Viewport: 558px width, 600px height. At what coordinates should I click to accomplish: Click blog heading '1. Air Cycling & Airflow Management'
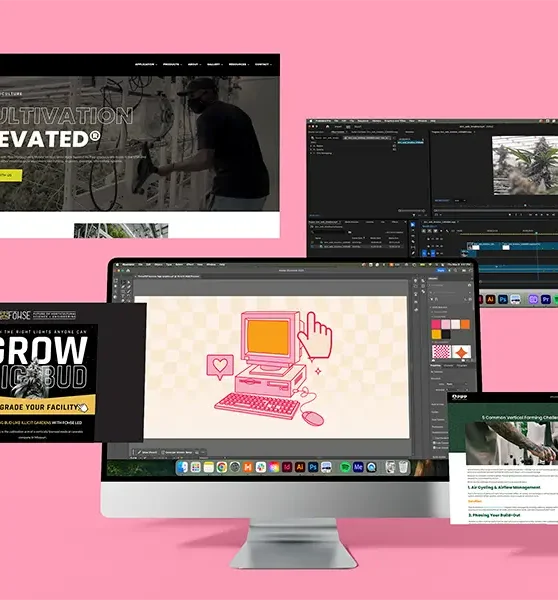click(504, 488)
